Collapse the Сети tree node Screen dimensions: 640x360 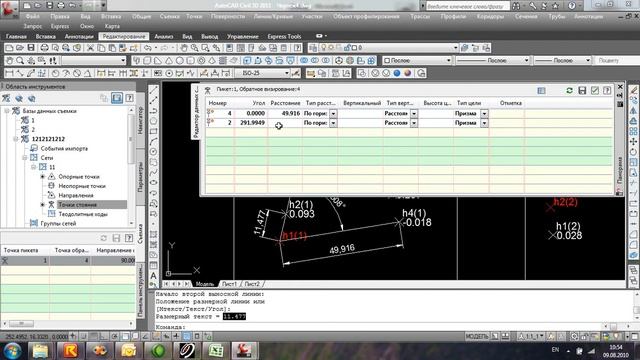(25, 158)
